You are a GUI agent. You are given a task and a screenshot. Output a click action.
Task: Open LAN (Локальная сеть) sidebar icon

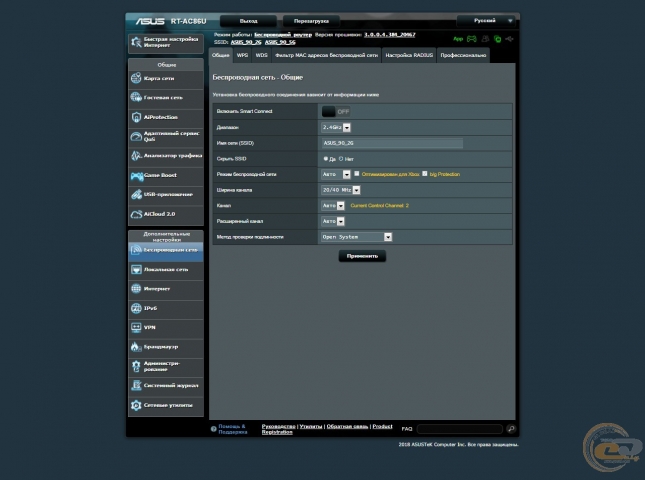tap(136, 269)
